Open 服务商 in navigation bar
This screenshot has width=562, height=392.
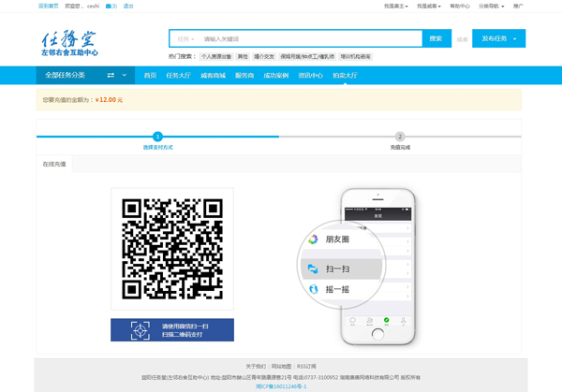click(244, 75)
